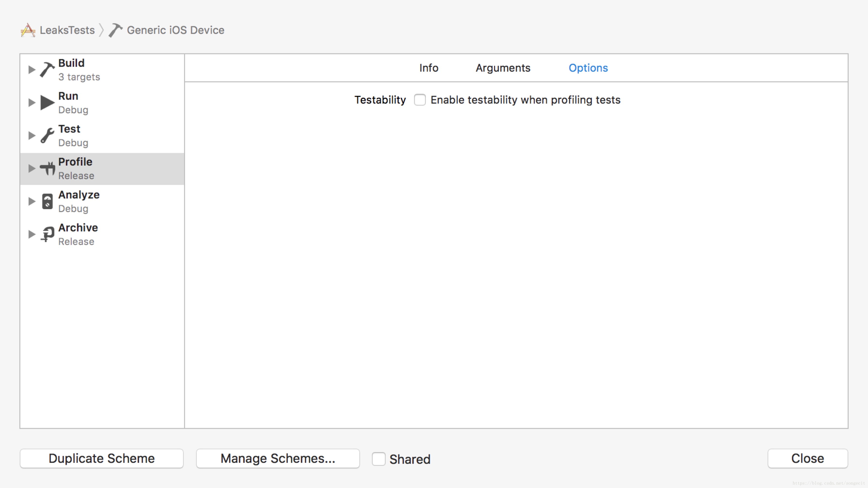This screenshot has width=868, height=488.
Task: Expand the Build action disclosure triangle
Action: tap(32, 70)
